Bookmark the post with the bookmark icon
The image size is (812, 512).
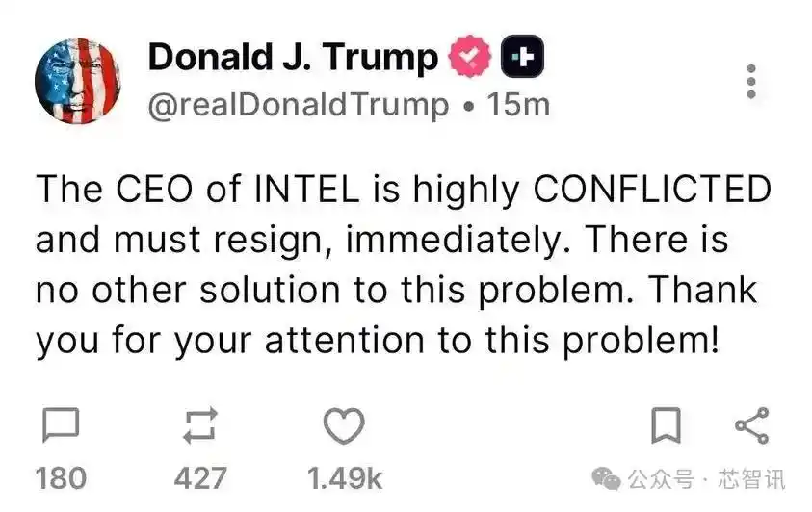click(x=666, y=425)
